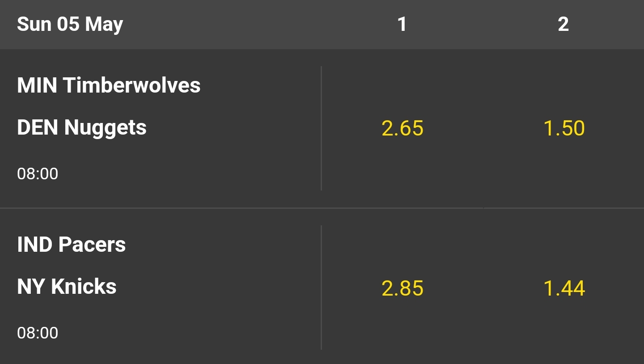The width and height of the screenshot is (644, 364).
Task: Select column header 1
Action: pyautogui.click(x=402, y=24)
